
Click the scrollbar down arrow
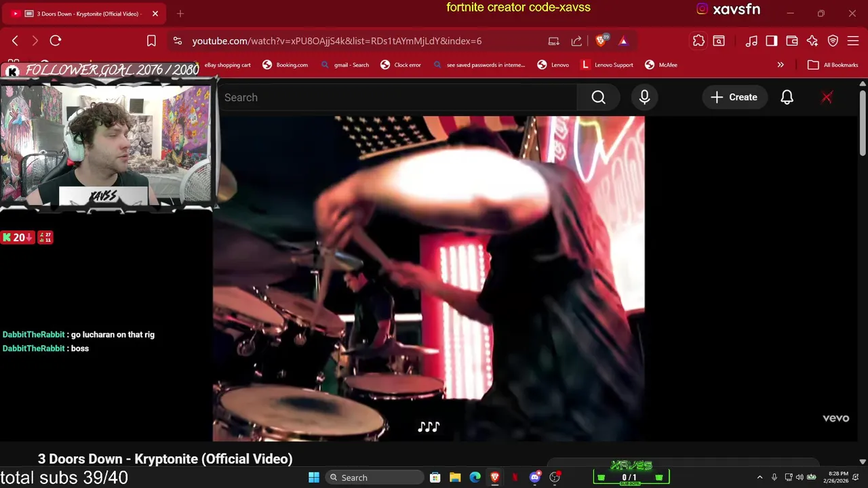863,462
